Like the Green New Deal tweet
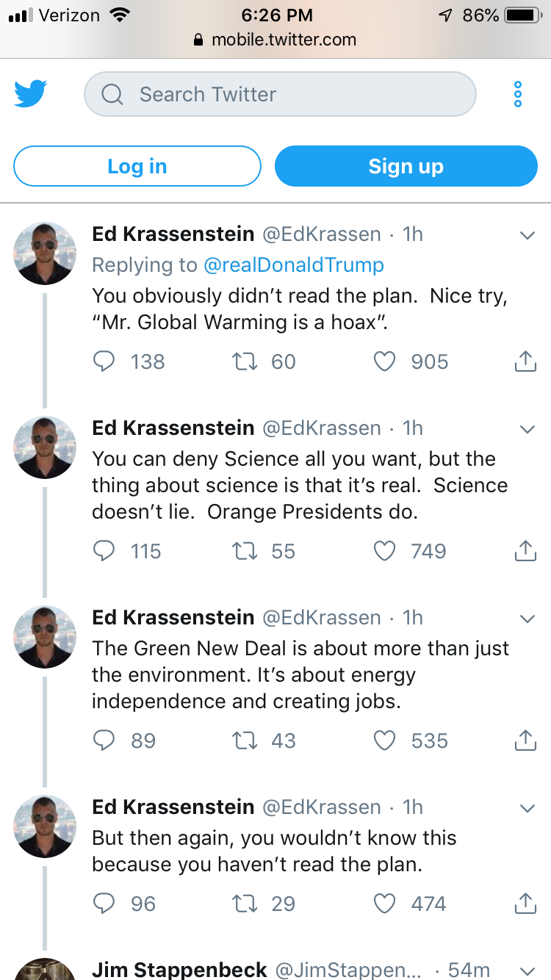 (x=385, y=741)
